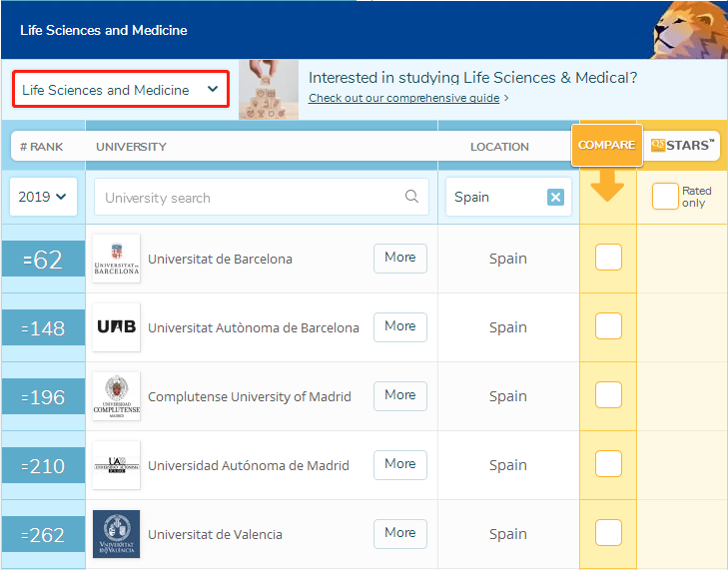Check compare box for Universitat de Valencia
The height and width of the screenshot is (570, 728).
click(x=608, y=532)
